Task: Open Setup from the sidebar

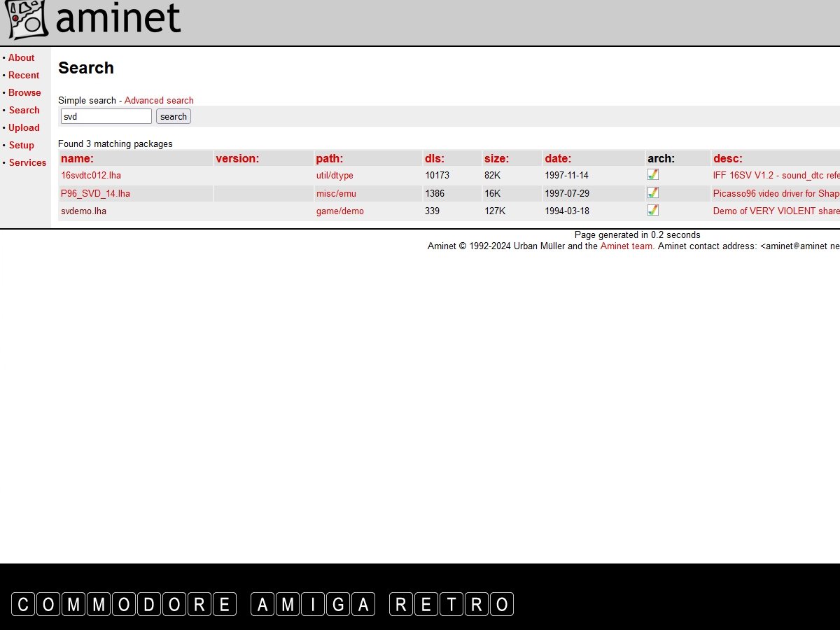Action: coord(21,146)
